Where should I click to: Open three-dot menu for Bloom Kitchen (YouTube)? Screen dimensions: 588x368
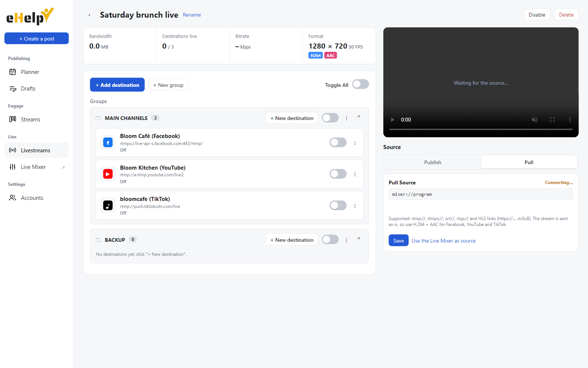(355, 174)
